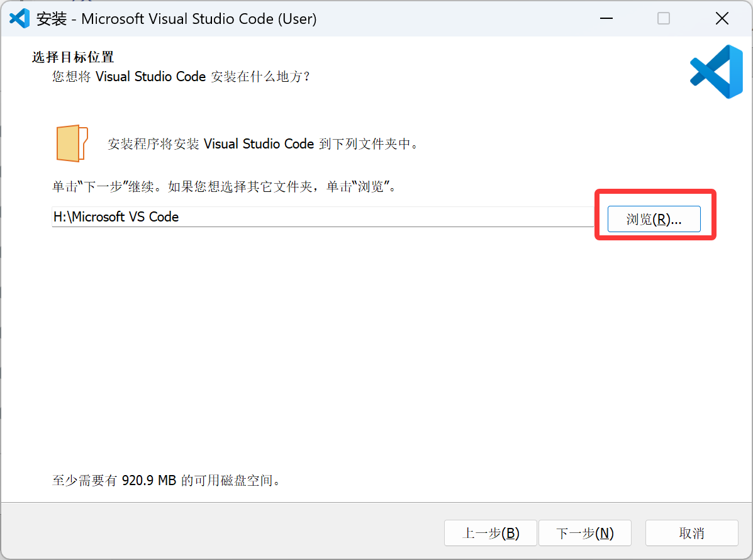Cancel setup with 取消 button
The image size is (753, 560).
(691, 533)
